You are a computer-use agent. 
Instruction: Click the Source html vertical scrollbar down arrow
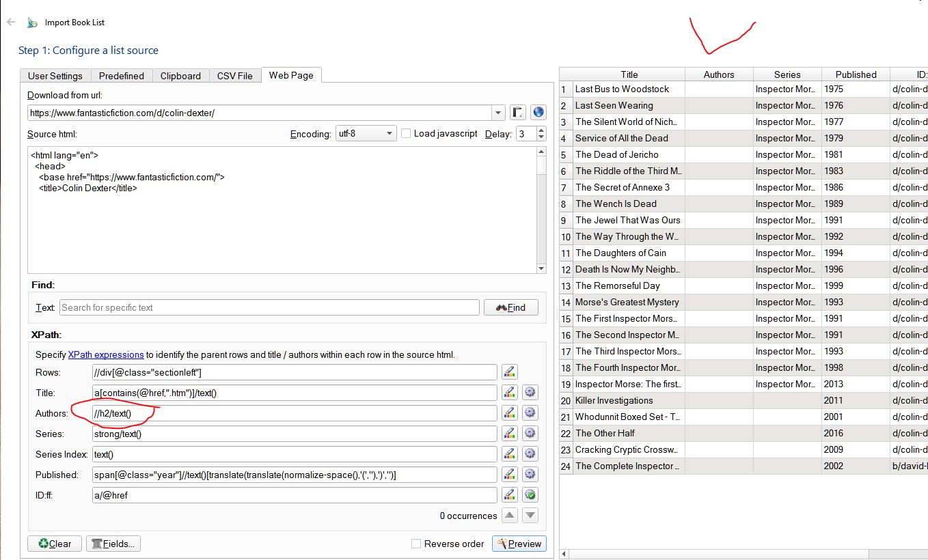542,268
